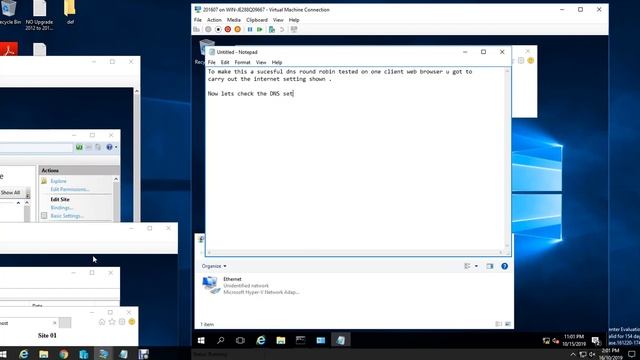Image resolution: width=640 pixels, height=360 pixels.
Task: Open Help menu of Virtual Machine Connection
Action: coord(294,20)
